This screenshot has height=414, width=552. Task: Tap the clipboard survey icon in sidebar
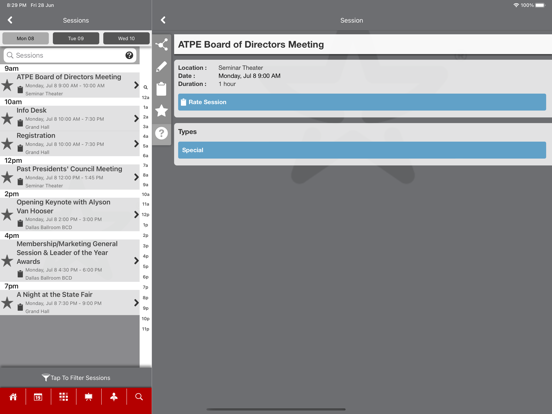point(162,89)
